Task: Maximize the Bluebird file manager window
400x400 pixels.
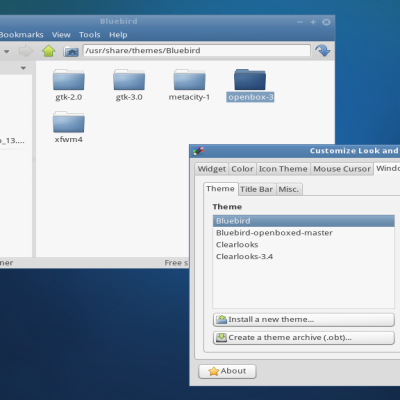Action: point(313,22)
